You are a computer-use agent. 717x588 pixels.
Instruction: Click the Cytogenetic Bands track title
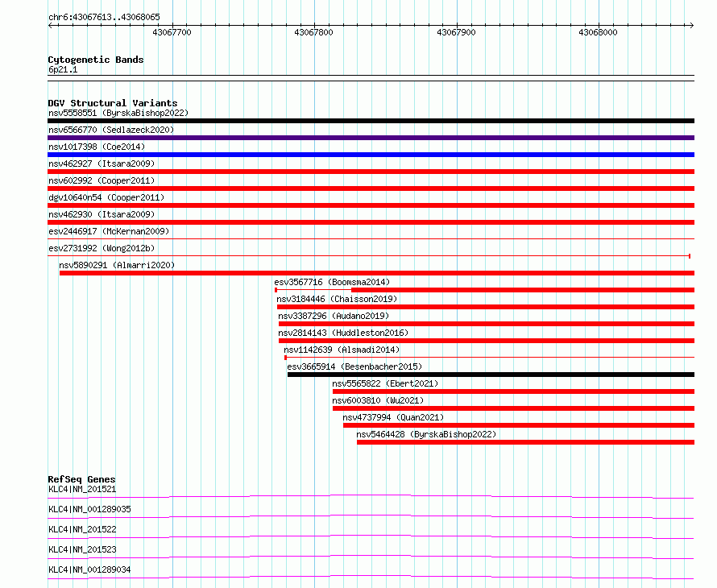click(x=96, y=60)
